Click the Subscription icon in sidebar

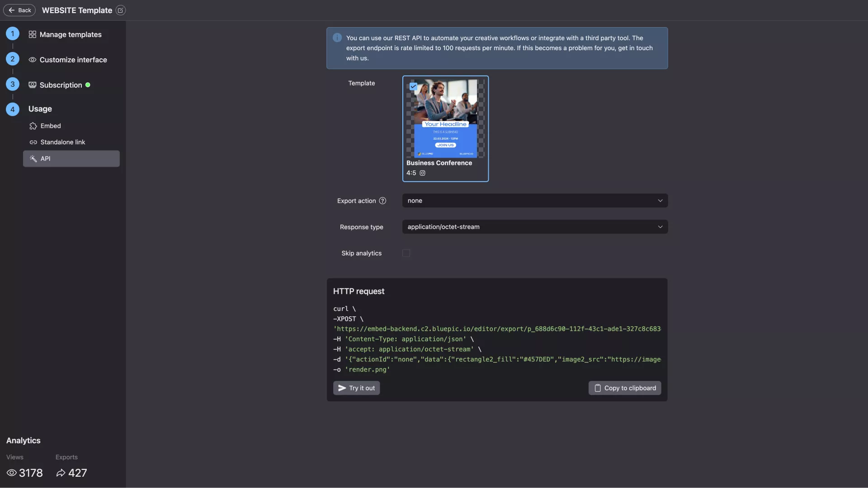32,85
